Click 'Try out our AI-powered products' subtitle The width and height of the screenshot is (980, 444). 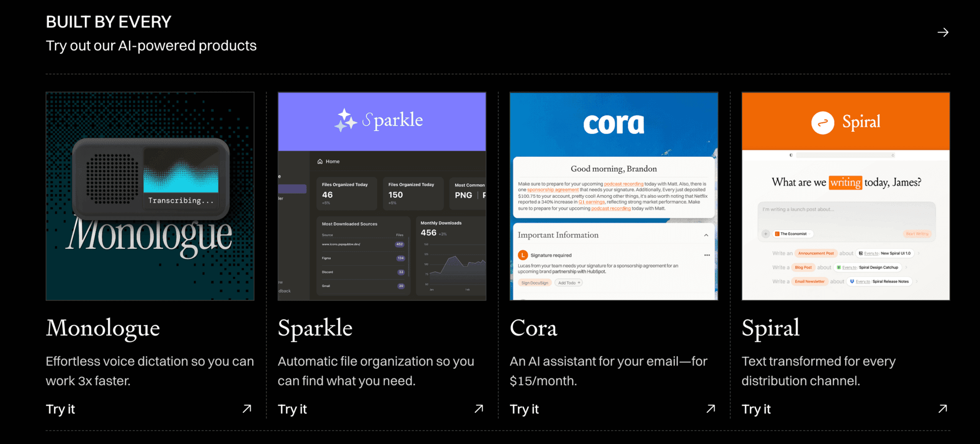tap(151, 46)
